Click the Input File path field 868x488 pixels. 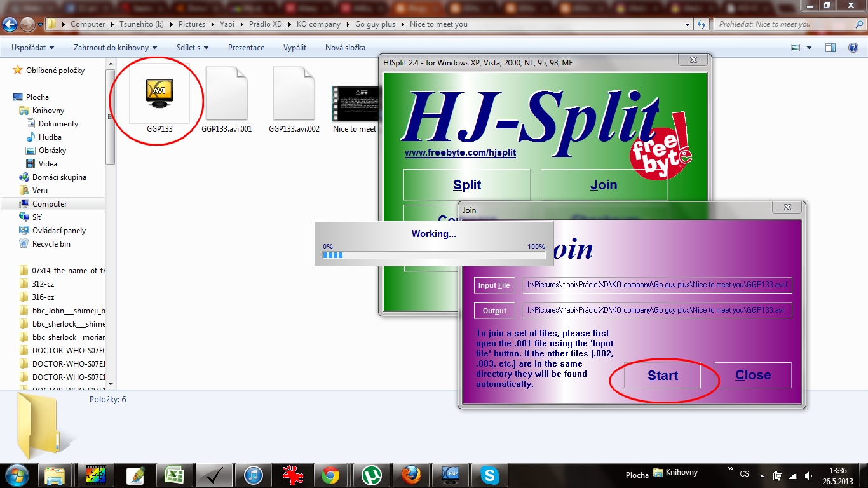pyautogui.click(x=657, y=285)
